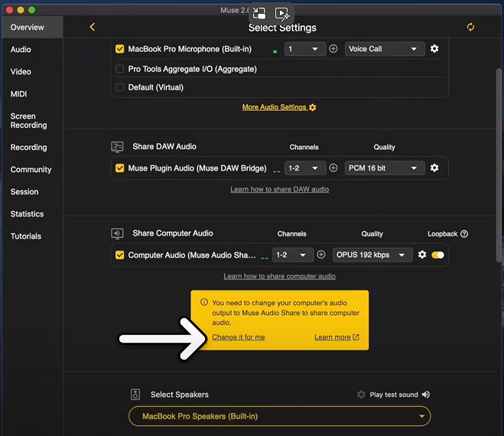This screenshot has height=436, width=504.
Task: Open the Video sidebar section
Action: tap(21, 72)
